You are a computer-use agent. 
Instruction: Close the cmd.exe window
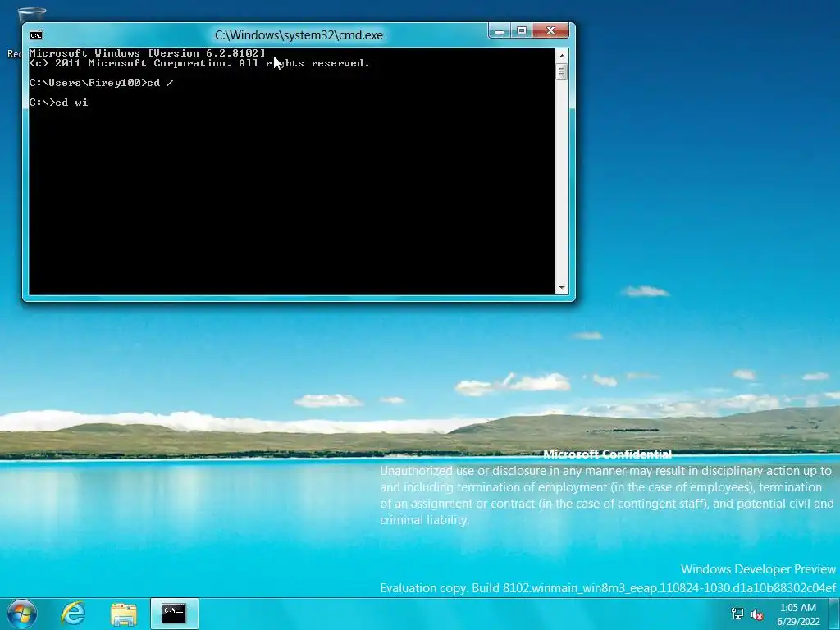(x=550, y=31)
